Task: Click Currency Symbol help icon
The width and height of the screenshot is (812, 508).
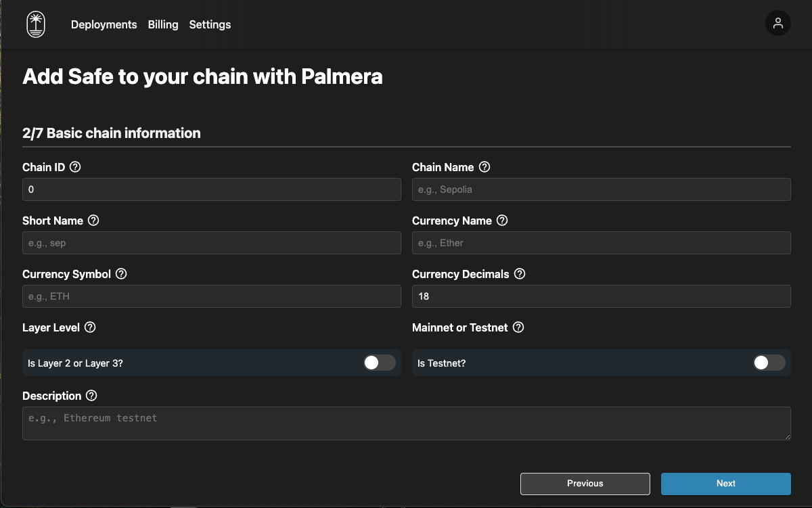Action: coord(121,274)
